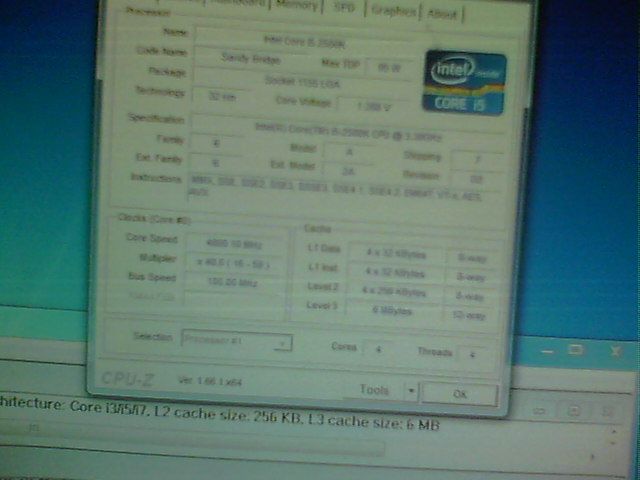Click the Specification field

pos(348,132)
